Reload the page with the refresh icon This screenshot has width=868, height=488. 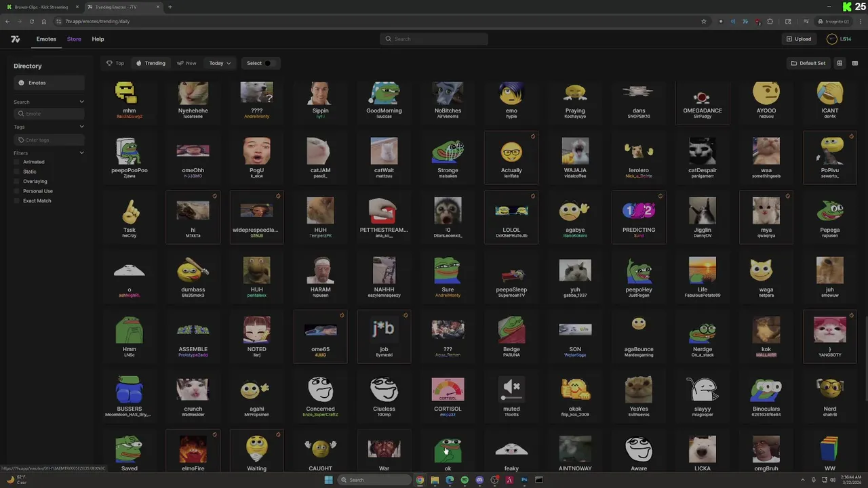[x=31, y=21]
